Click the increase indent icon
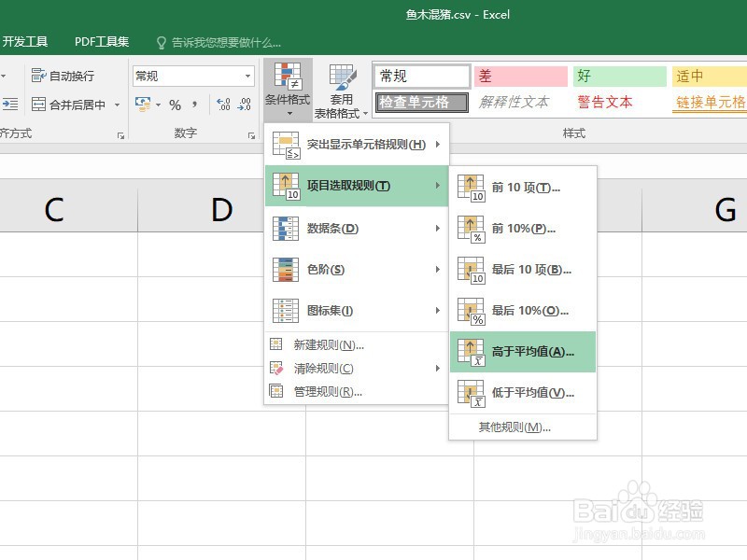This screenshot has height=560, width=747. [x=10, y=104]
